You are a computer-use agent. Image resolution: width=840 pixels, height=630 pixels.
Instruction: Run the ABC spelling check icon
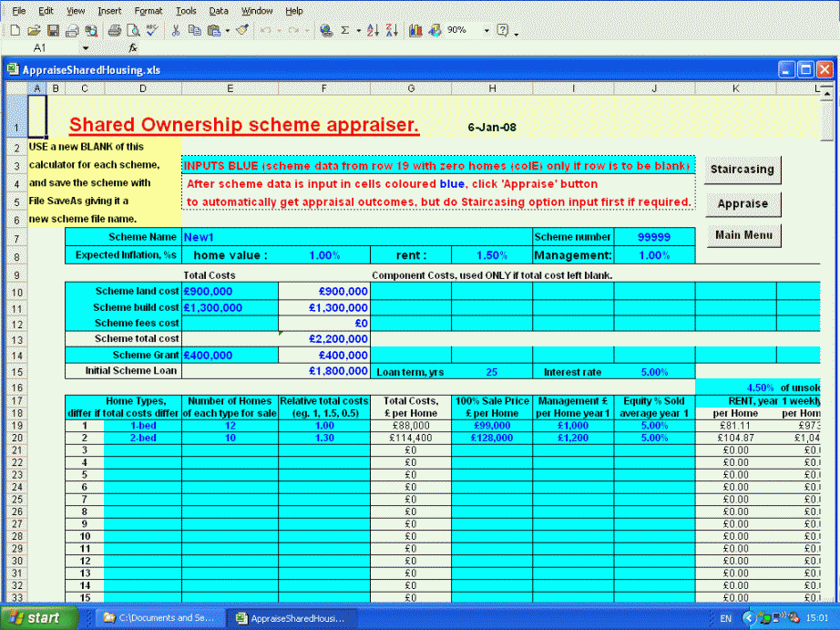(152, 31)
